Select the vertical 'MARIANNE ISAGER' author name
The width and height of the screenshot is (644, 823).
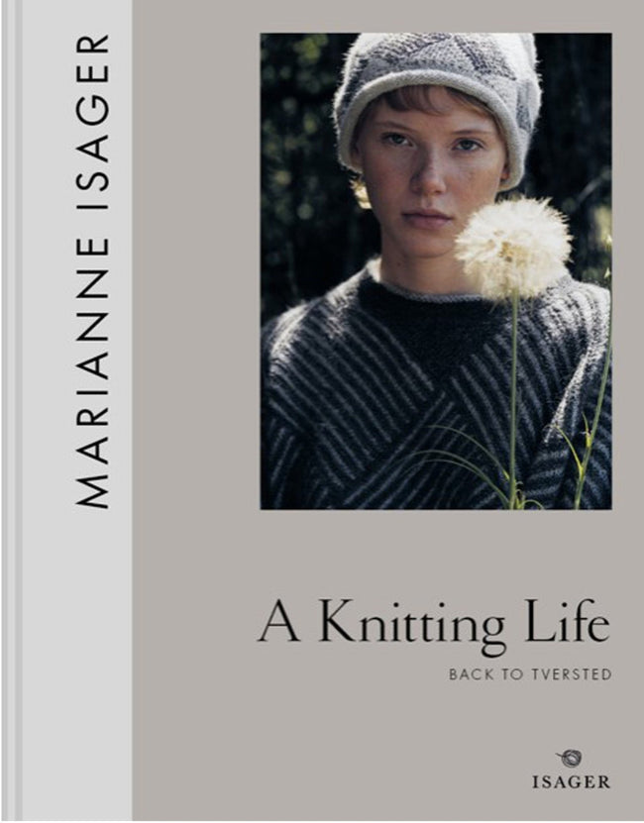click(92, 270)
